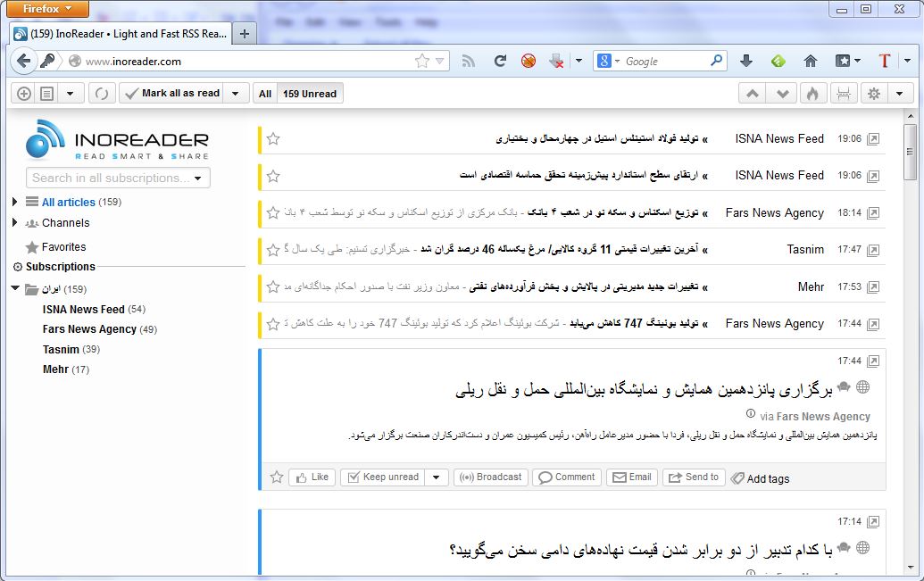The height and width of the screenshot is (581, 924).
Task: Star the Fars News Agency 18:14 article
Action: 273,212
